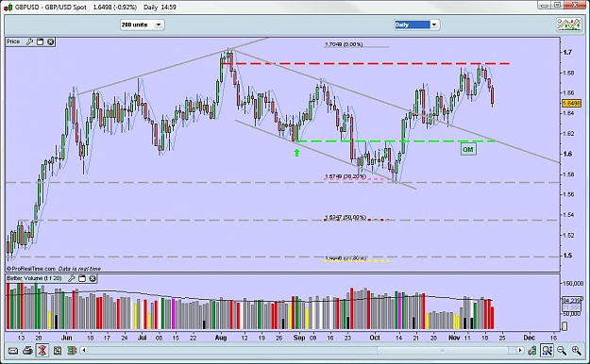
Task: Zoom in the chart
Action: coord(577,351)
